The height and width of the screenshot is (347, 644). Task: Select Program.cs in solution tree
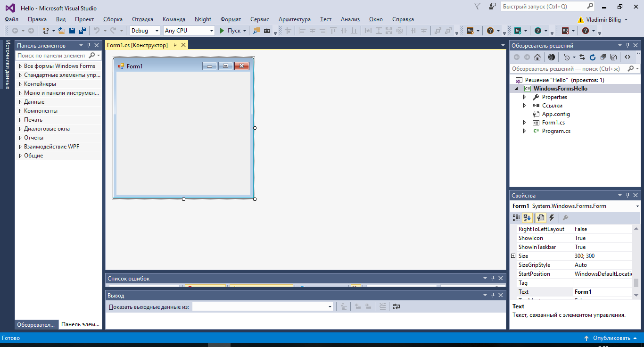tap(556, 131)
